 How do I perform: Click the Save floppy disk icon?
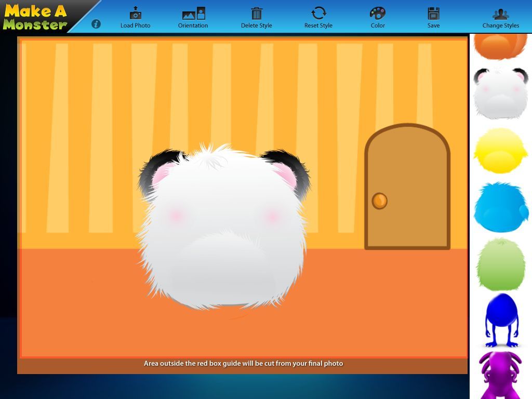tap(434, 14)
